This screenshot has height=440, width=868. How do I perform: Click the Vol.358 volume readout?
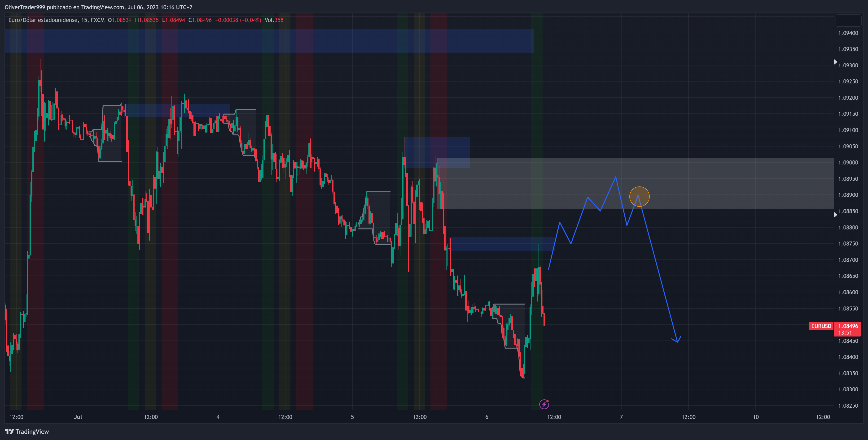tap(274, 20)
